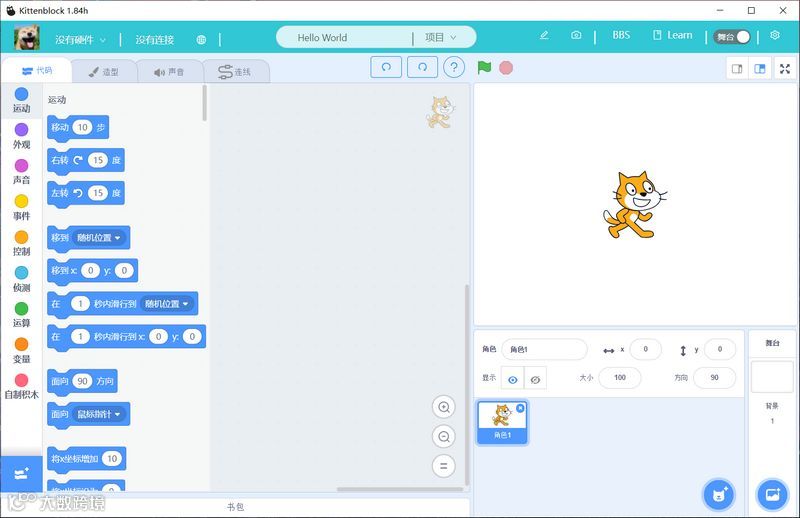Open the question mark help button
This screenshot has height=518, width=800.
(x=454, y=67)
